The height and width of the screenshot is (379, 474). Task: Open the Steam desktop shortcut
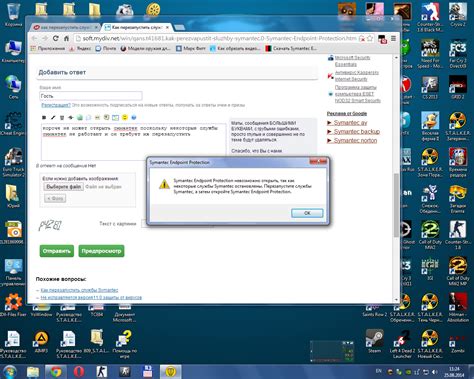tap(374, 341)
